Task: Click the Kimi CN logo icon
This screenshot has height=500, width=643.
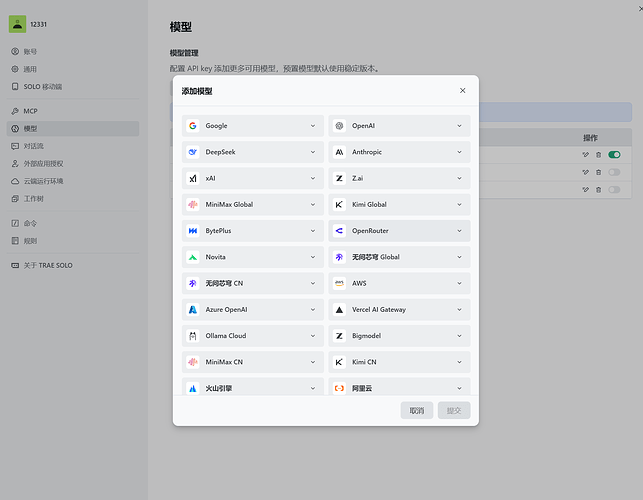Action: 339,362
